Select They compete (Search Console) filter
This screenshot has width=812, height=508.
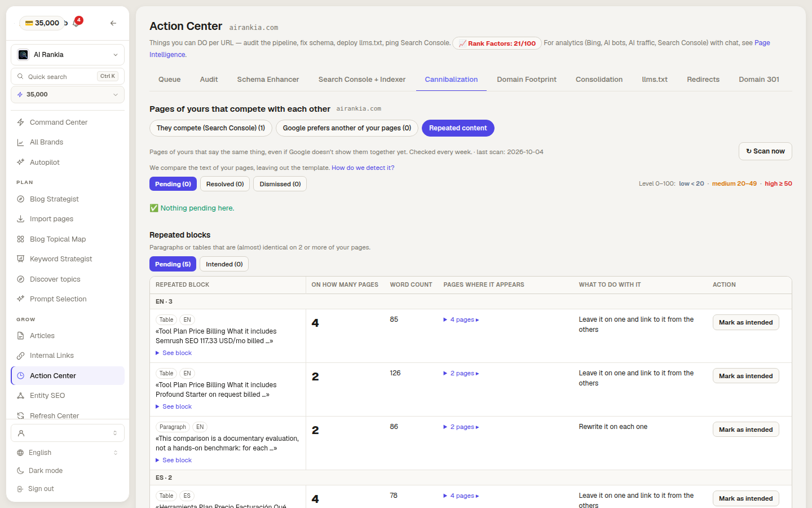[x=211, y=128]
